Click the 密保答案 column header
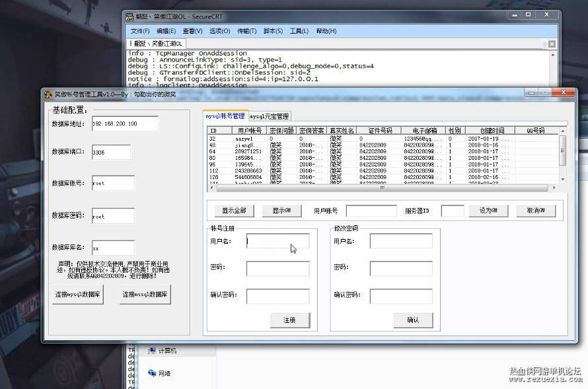Screen dimensions: 588x389 (x=312, y=131)
